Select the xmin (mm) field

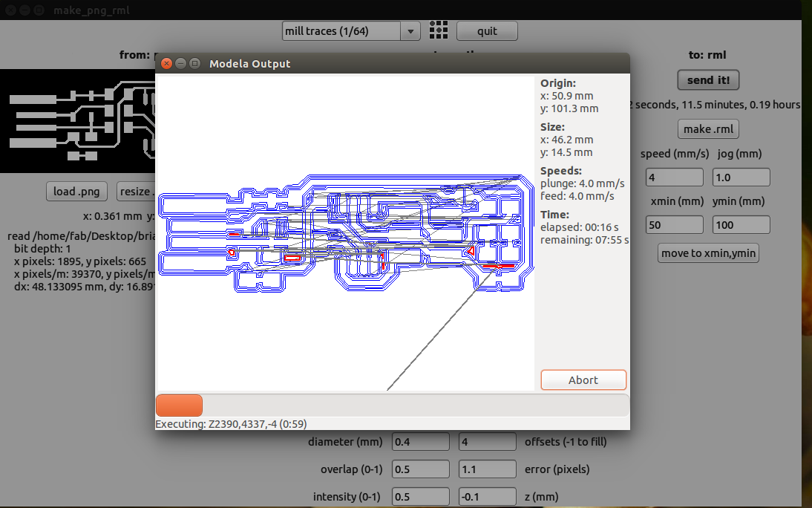pyautogui.click(x=674, y=224)
